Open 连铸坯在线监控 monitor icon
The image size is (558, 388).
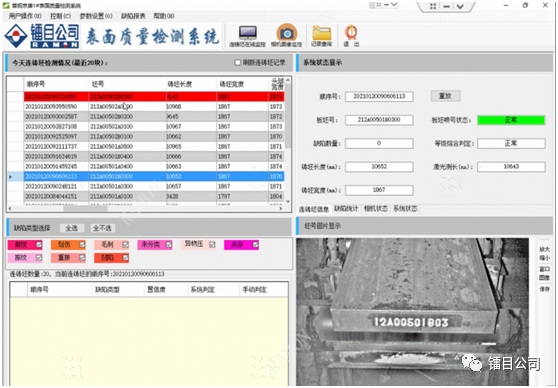click(x=247, y=36)
